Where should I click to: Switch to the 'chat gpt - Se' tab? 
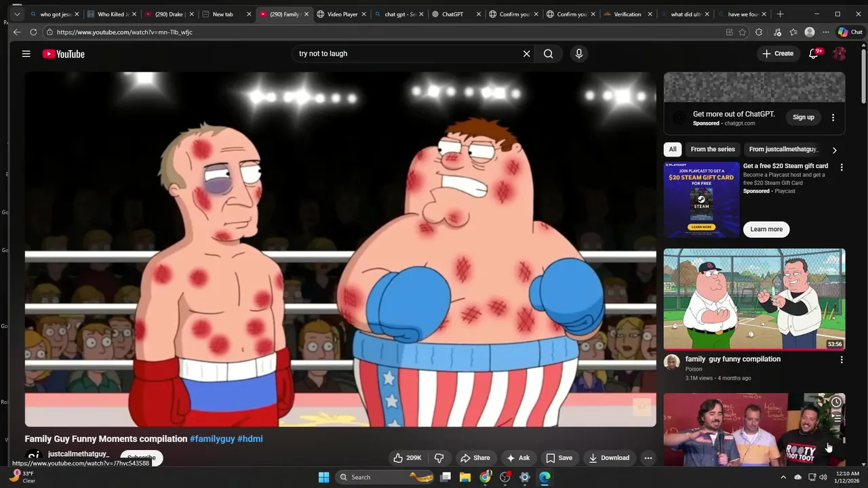399,14
